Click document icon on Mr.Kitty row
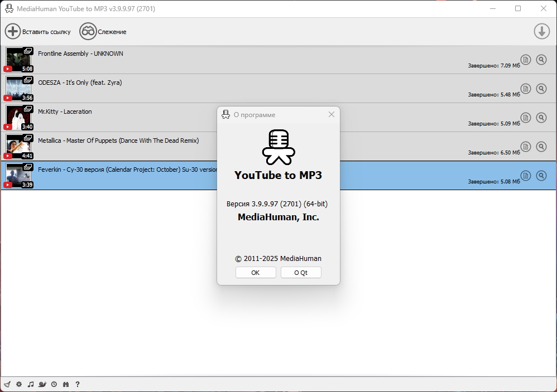The width and height of the screenshot is (557, 392). pyautogui.click(x=526, y=118)
